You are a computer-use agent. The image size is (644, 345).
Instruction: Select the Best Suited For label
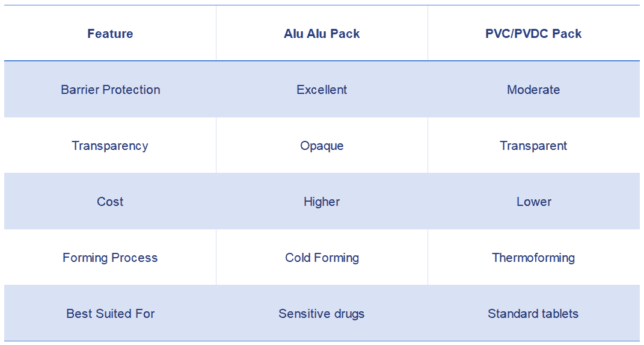(110, 314)
